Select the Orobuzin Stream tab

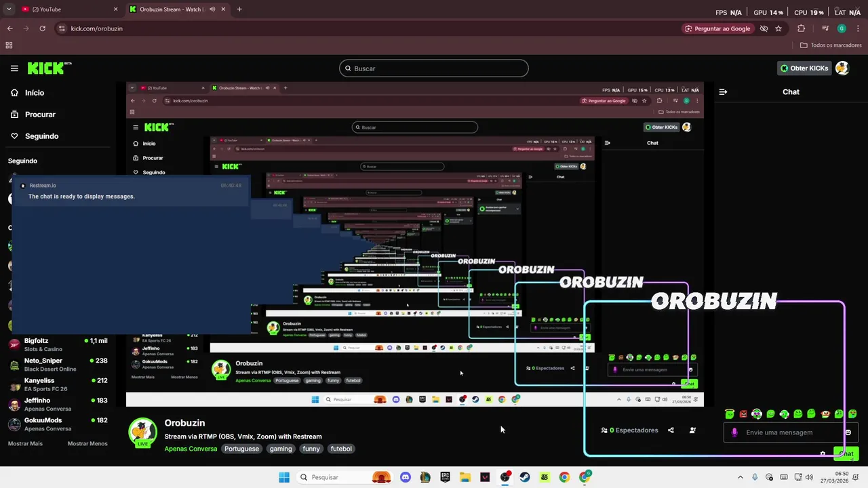coord(176,9)
